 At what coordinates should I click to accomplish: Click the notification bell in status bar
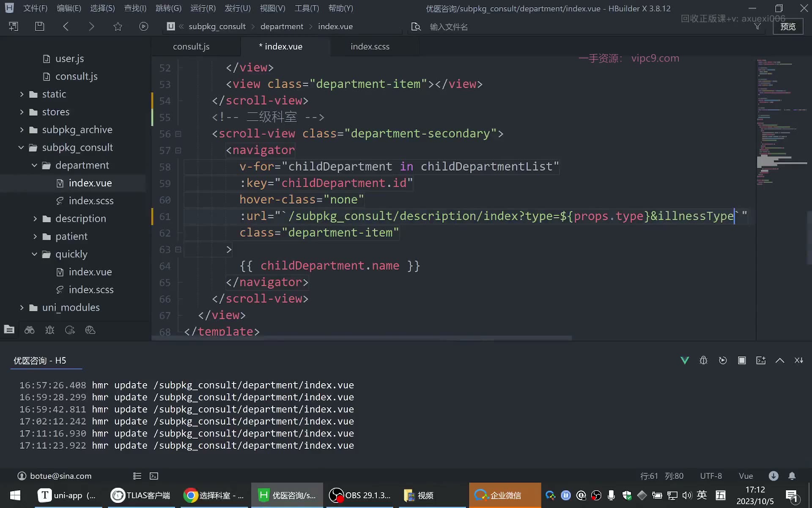tap(792, 476)
